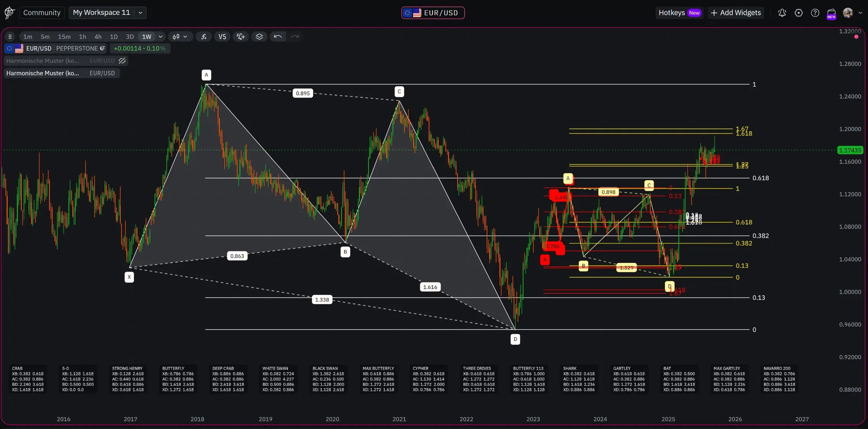Click the EUR/USD symbol selector at top
Screen dimensions: 868x429
pyautogui.click(x=433, y=13)
